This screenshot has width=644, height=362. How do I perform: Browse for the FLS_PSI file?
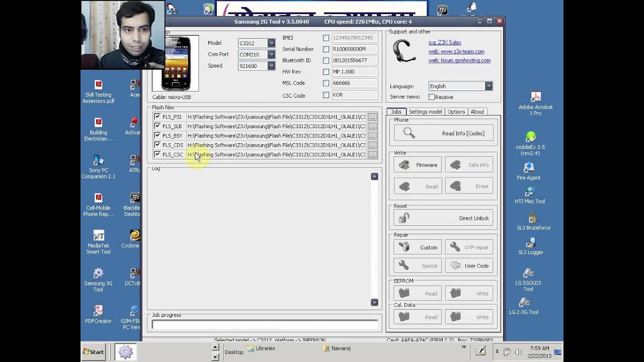coord(372,117)
